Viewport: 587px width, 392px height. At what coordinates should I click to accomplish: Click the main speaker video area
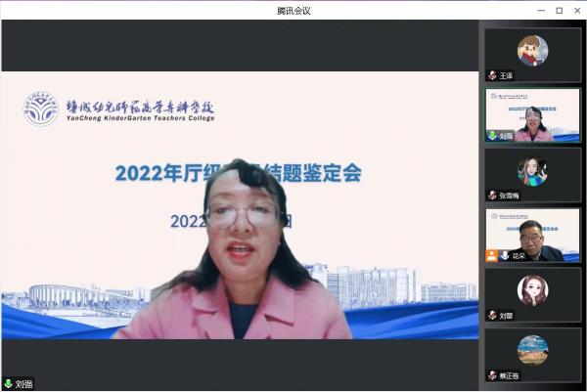point(240,205)
